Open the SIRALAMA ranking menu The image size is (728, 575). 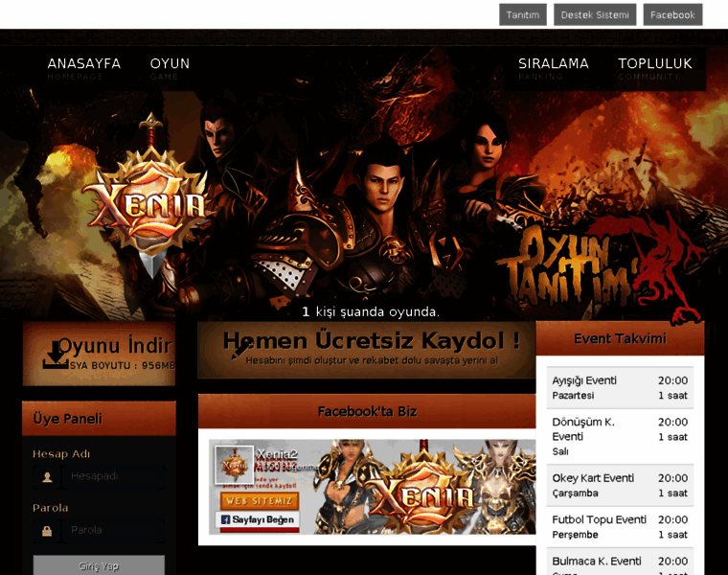pos(554,68)
